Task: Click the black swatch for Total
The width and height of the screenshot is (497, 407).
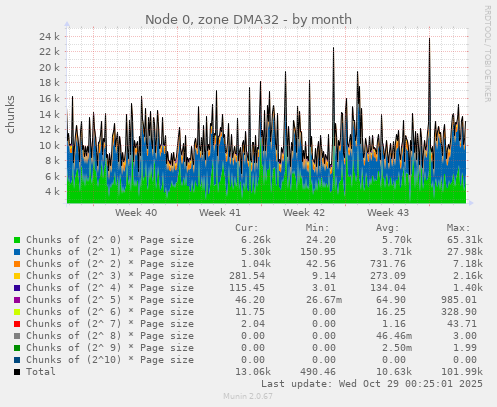Action: click(17, 372)
